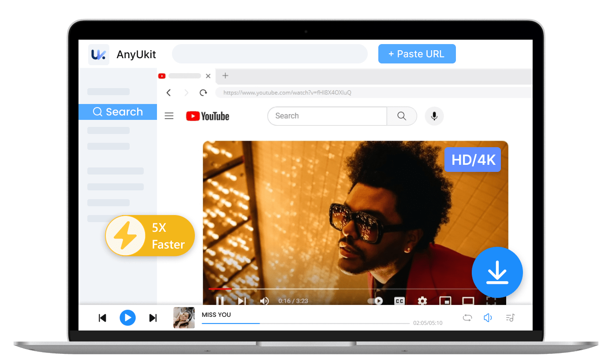Image resolution: width=612 pixels, height=364 pixels.
Task: Open the playback settings gear
Action: click(x=422, y=301)
